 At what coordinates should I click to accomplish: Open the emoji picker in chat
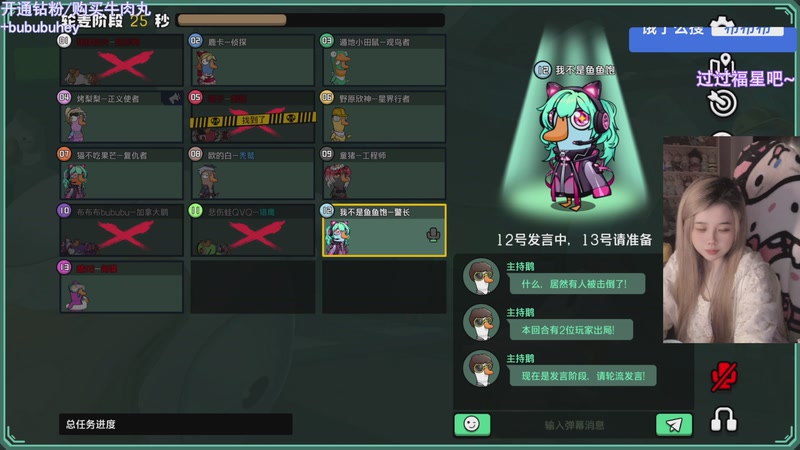[472, 424]
